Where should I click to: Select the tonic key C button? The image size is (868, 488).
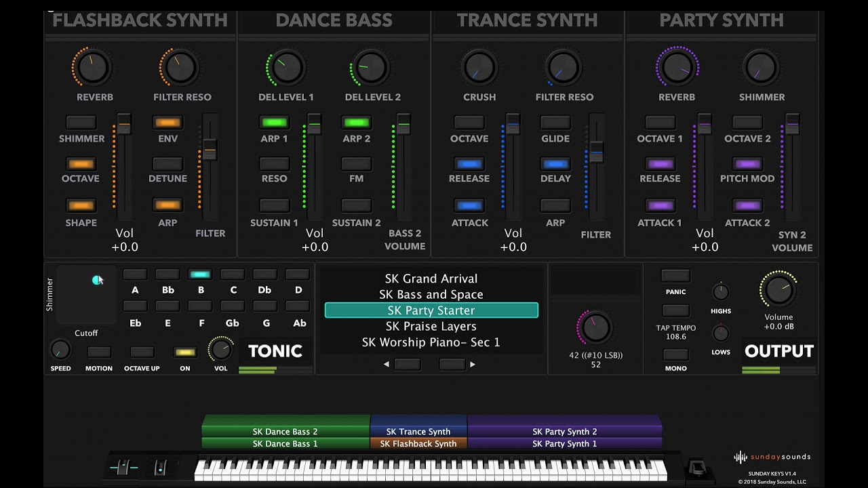click(233, 274)
